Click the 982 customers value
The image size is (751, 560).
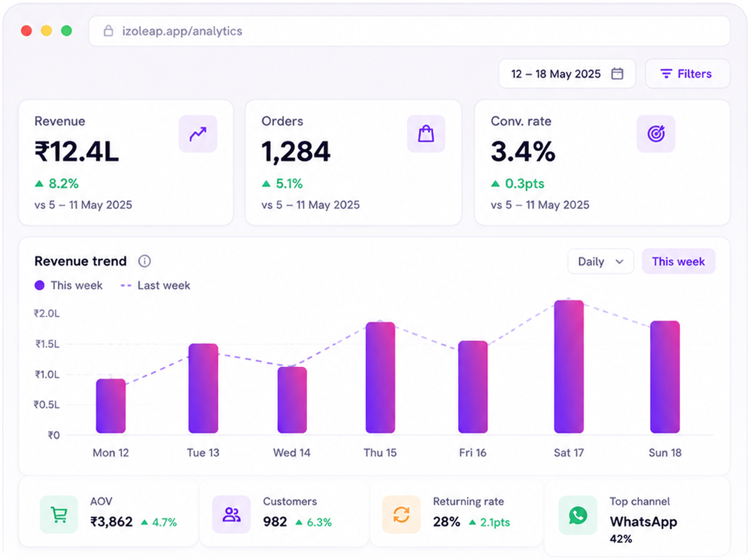(x=275, y=522)
